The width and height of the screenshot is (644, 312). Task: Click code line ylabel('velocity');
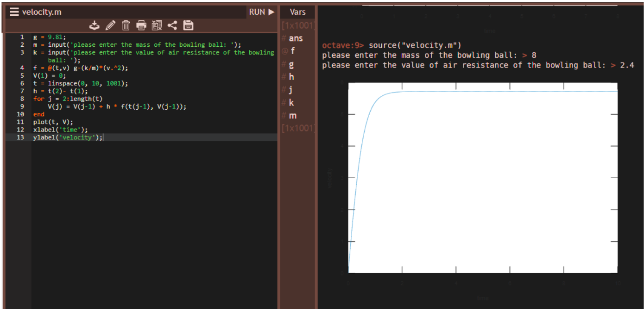pos(68,137)
